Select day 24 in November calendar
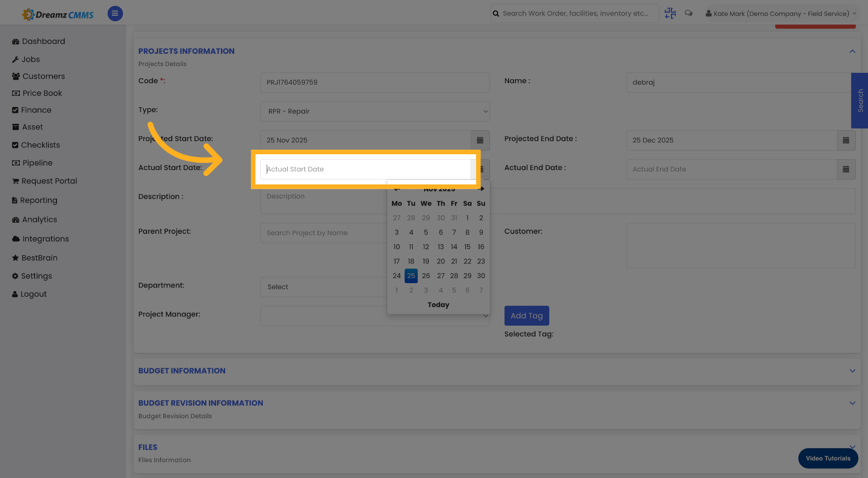Screen dimensions: 868x478 396,276
